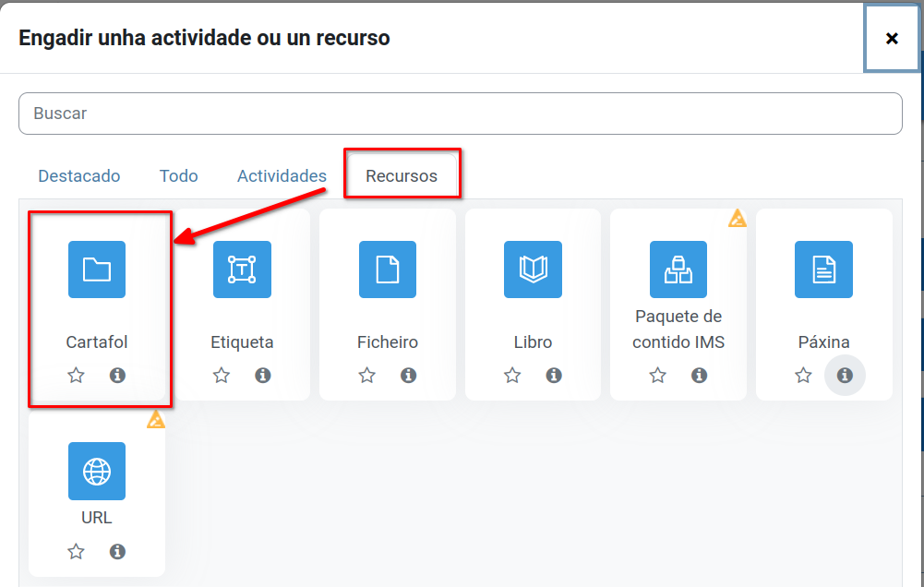Click the Buscar search field
Viewport: 924px width, 587px height.
(460, 114)
